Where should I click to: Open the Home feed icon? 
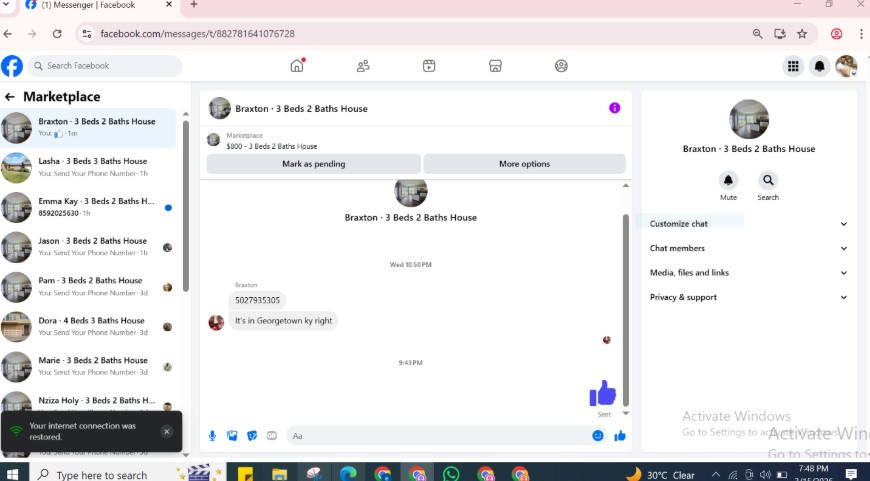coord(297,66)
